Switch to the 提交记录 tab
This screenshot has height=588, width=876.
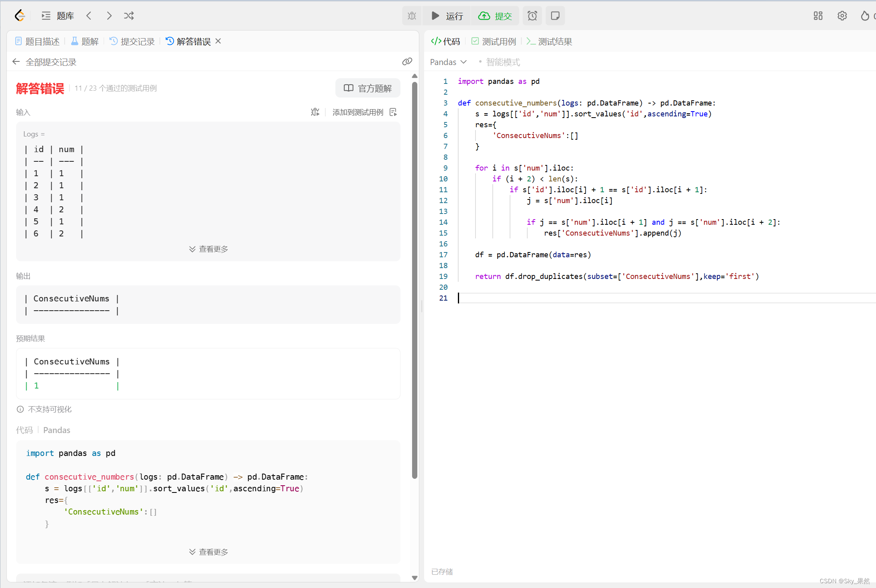pyautogui.click(x=132, y=41)
